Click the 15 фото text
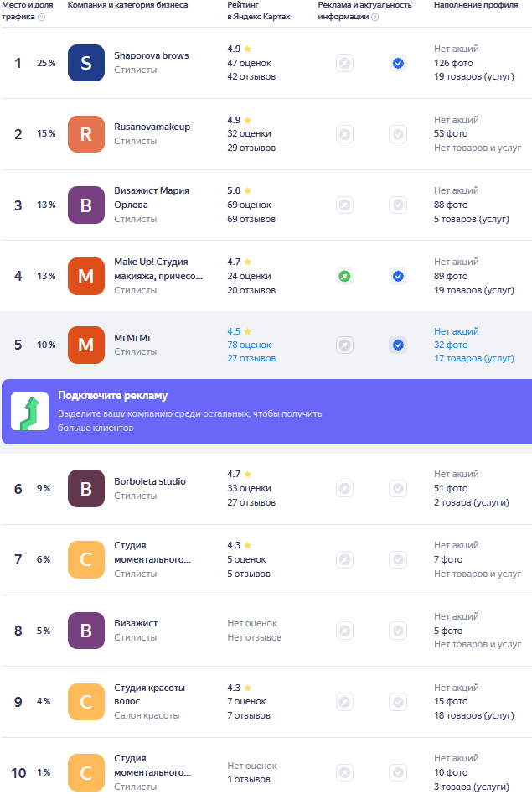 tap(451, 701)
